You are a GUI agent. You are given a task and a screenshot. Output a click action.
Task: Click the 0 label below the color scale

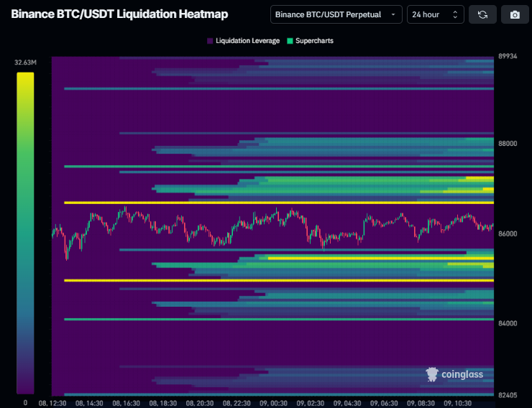click(x=25, y=403)
